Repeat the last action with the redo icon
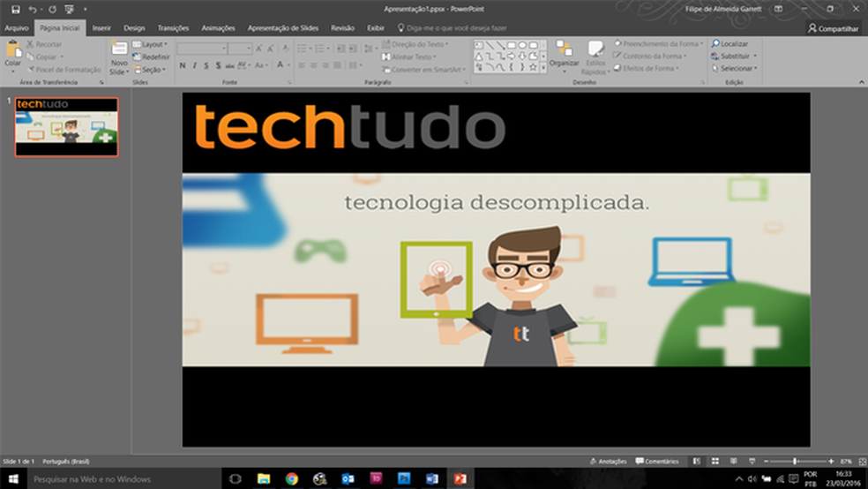The image size is (868, 489). pyautogui.click(x=52, y=10)
